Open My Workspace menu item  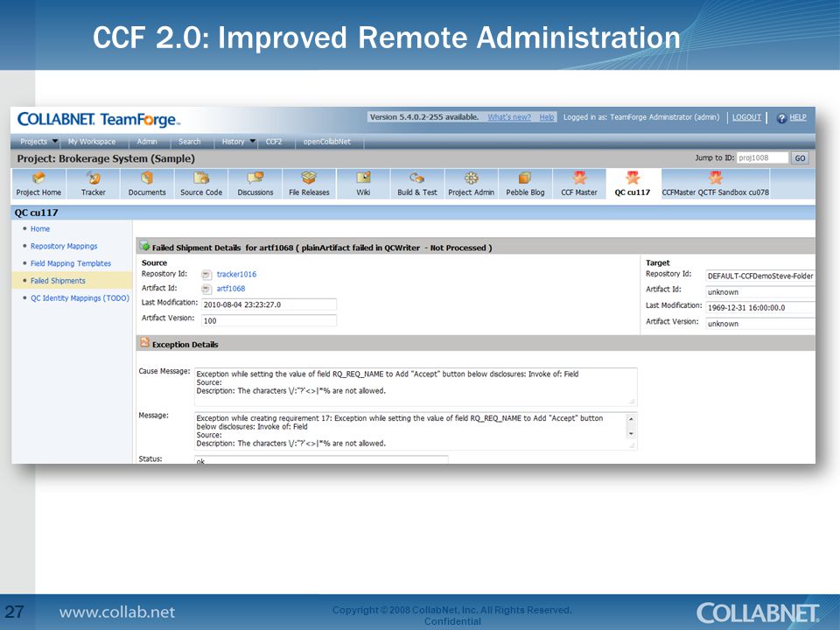click(x=92, y=142)
